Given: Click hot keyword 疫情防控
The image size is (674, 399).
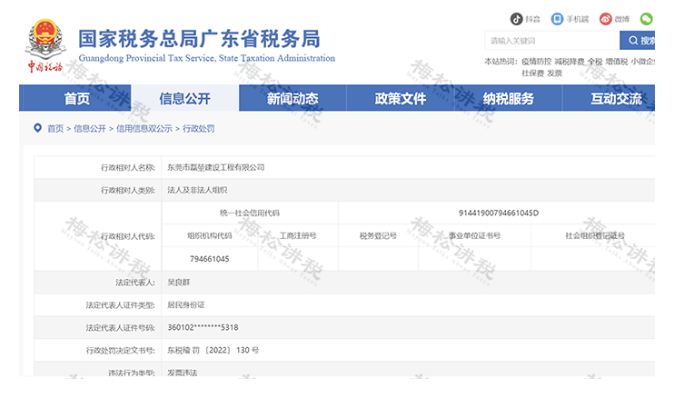Looking at the screenshot, I should [x=536, y=61].
